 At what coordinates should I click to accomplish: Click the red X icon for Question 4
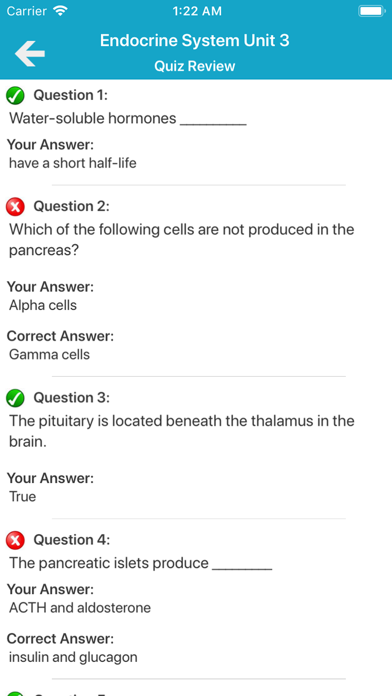click(x=15, y=540)
